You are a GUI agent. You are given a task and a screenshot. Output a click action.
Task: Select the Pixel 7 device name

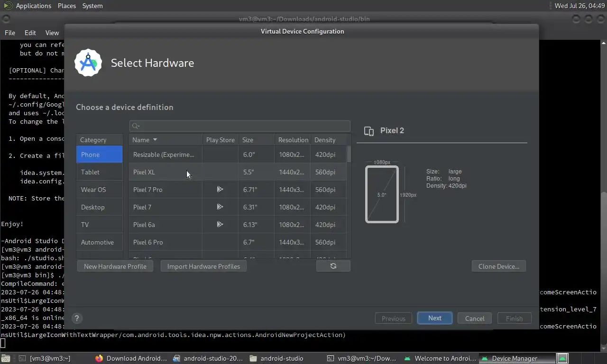pyautogui.click(x=142, y=207)
